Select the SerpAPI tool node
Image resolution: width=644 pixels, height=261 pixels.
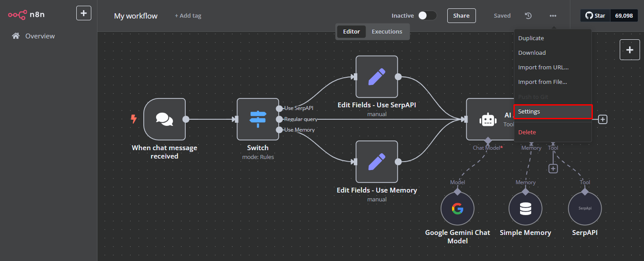click(x=584, y=208)
